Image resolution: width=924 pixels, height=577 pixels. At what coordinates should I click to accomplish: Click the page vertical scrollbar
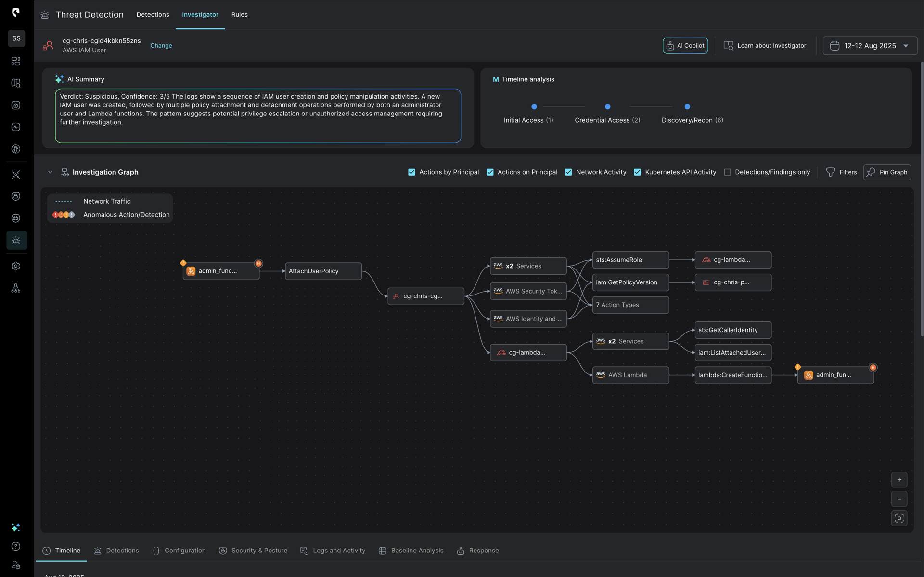pyautogui.click(x=921, y=198)
